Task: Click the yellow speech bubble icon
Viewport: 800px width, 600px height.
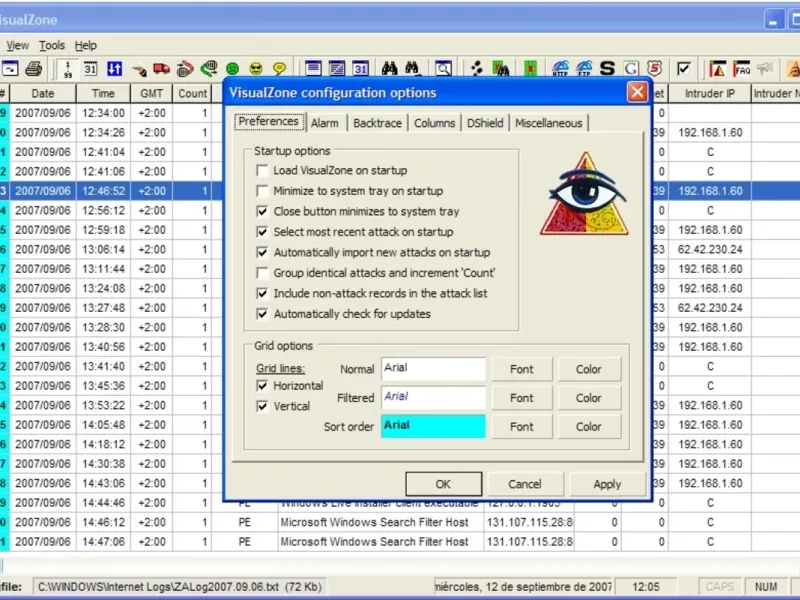Action: point(279,68)
